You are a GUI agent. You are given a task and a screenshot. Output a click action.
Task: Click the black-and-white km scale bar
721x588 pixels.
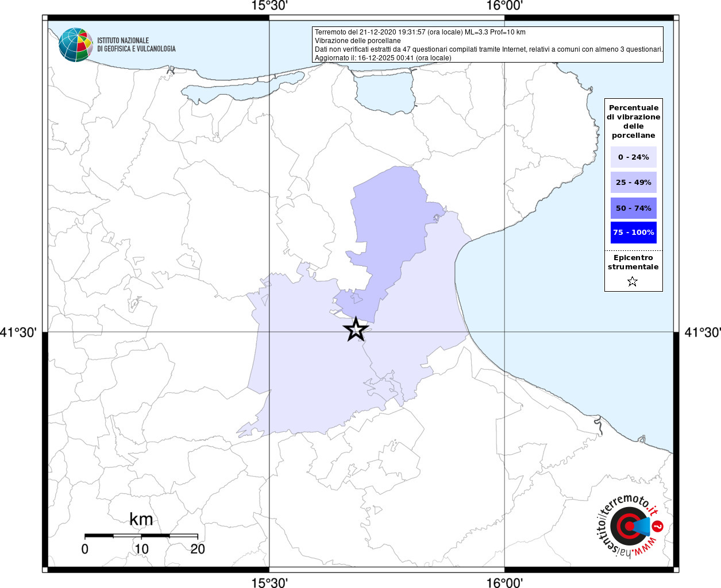(x=141, y=535)
